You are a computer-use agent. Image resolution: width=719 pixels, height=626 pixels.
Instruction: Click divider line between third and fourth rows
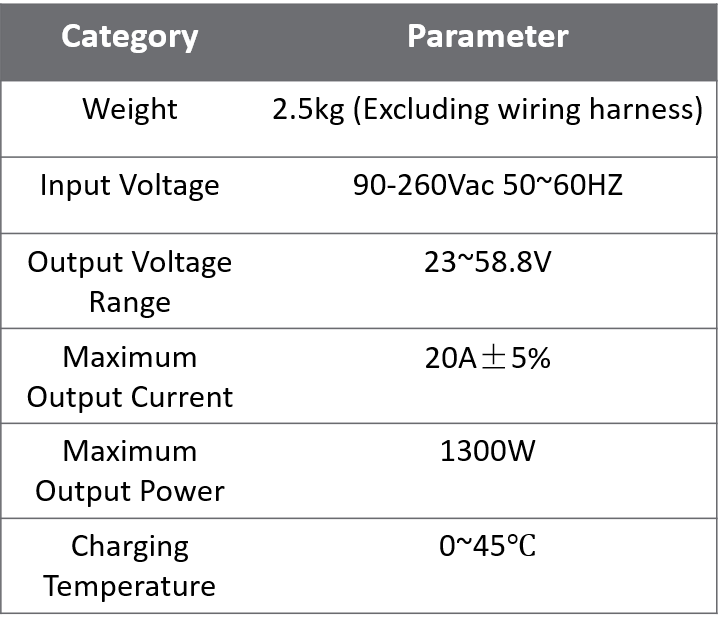pos(359,328)
